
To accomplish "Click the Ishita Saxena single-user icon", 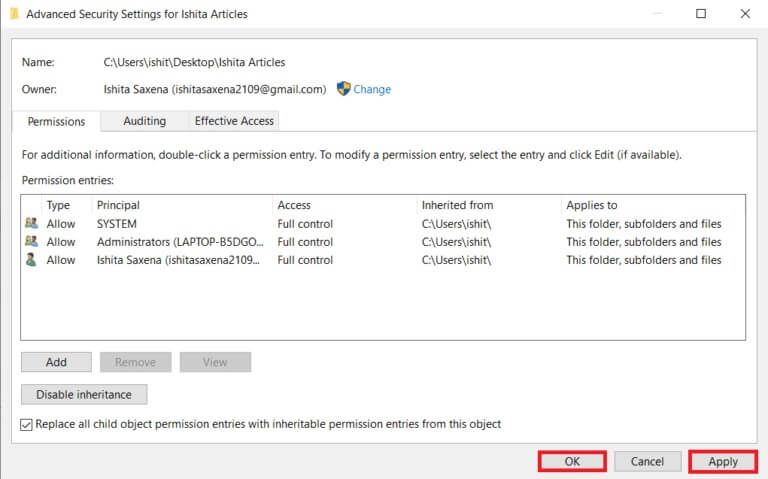I will (31, 260).
